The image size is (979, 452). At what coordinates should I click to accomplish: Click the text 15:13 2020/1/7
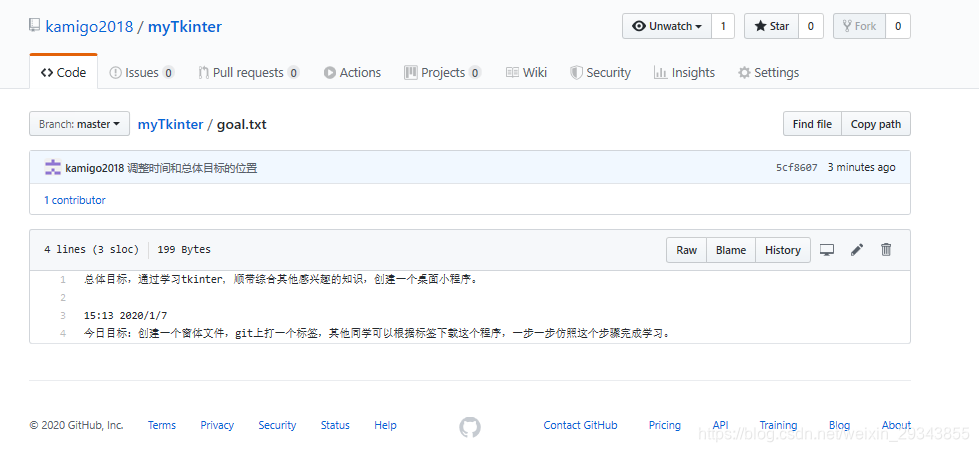pyautogui.click(x=125, y=315)
